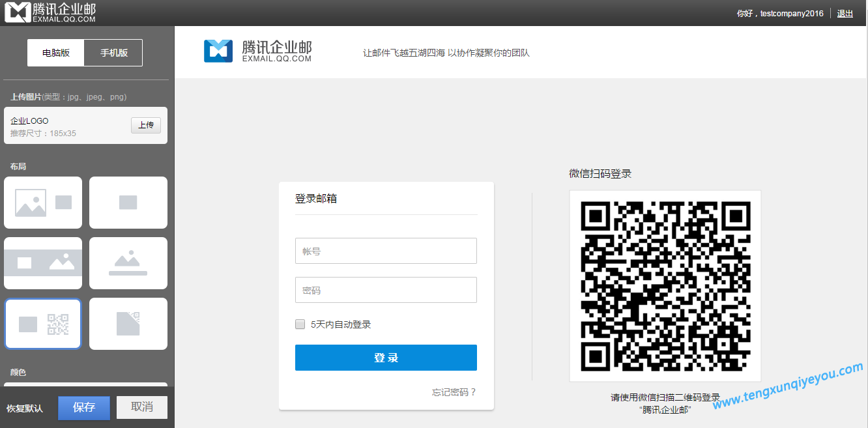Click the 密码 input field
Image resolution: width=868 pixels, height=428 pixels.
(x=386, y=290)
